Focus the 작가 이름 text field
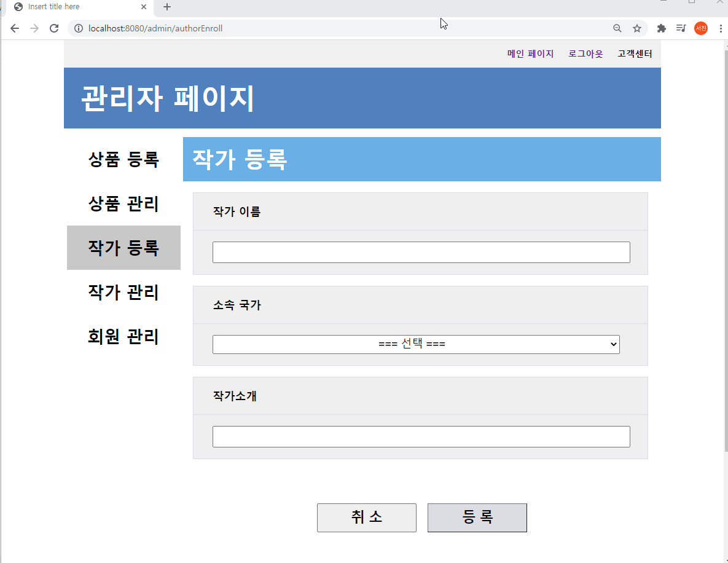This screenshot has height=563, width=728. click(x=421, y=252)
